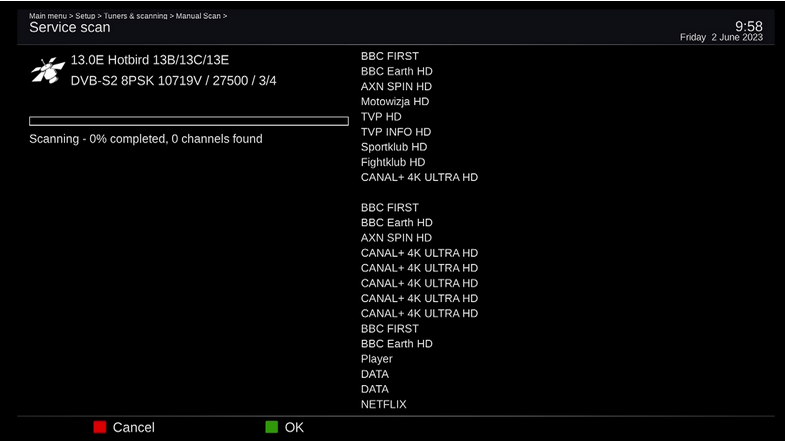Open Tuners & scanning breadcrumb
The height and width of the screenshot is (441, 785).
(135, 16)
